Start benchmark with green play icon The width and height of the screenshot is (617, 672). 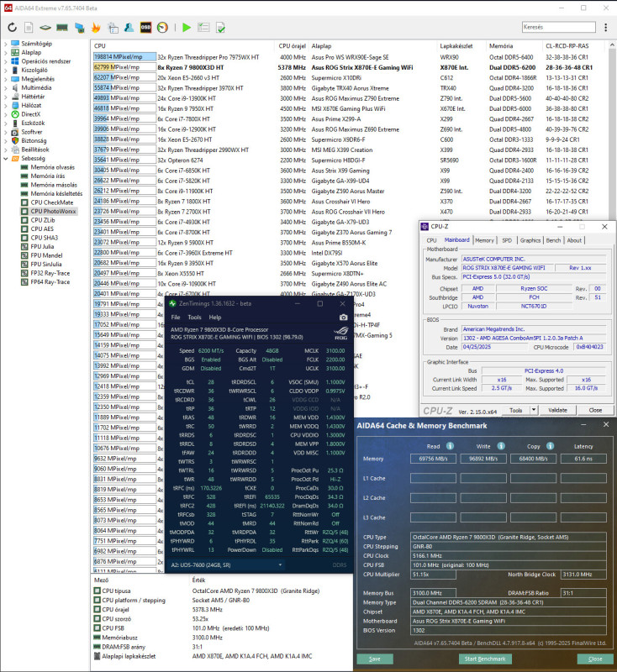[186, 28]
